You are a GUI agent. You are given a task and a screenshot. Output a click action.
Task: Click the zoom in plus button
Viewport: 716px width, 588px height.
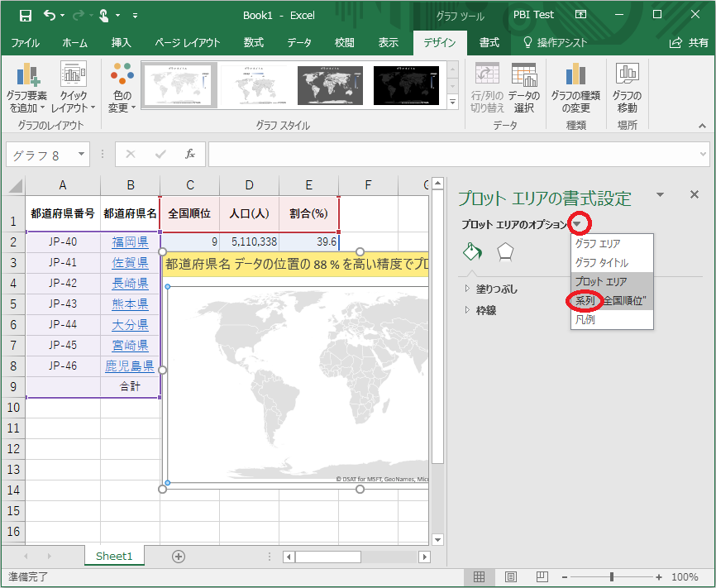tap(659, 577)
